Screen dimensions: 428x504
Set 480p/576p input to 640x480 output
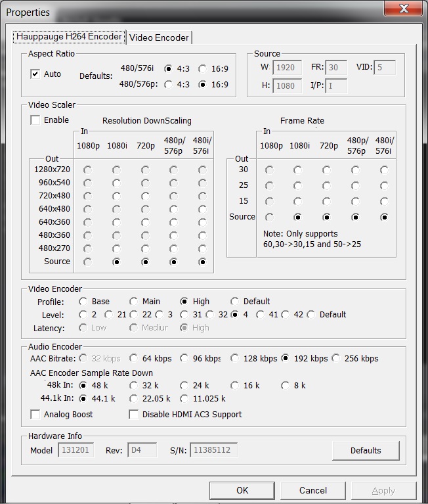(174, 209)
